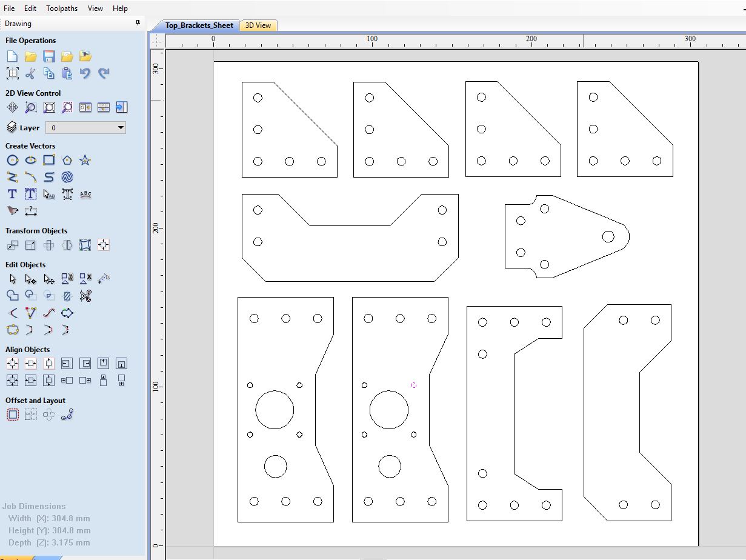This screenshot has height=560, width=746.
Task: Select the Node Editing cursor tool
Action: click(30, 278)
